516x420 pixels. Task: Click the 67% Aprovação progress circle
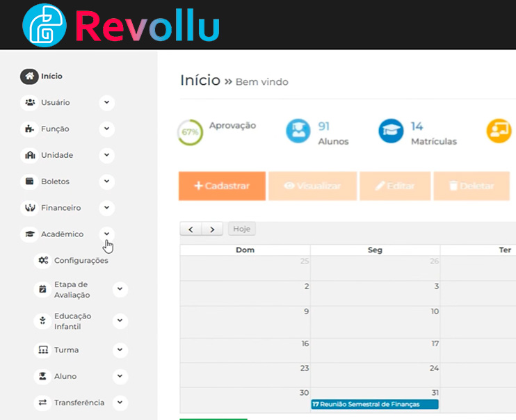click(191, 132)
